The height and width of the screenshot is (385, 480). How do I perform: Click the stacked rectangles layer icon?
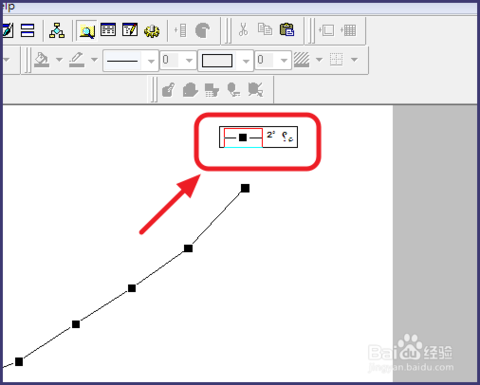pos(27,30)
